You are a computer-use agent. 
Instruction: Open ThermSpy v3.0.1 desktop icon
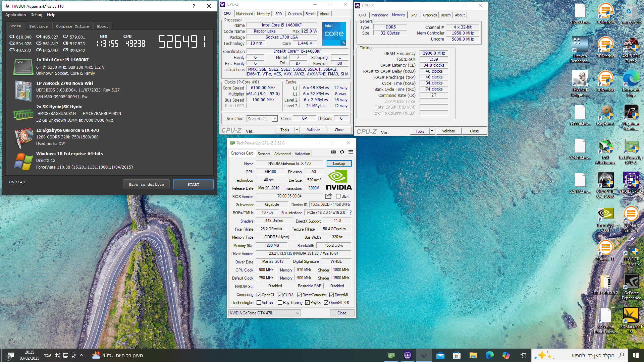605,219
